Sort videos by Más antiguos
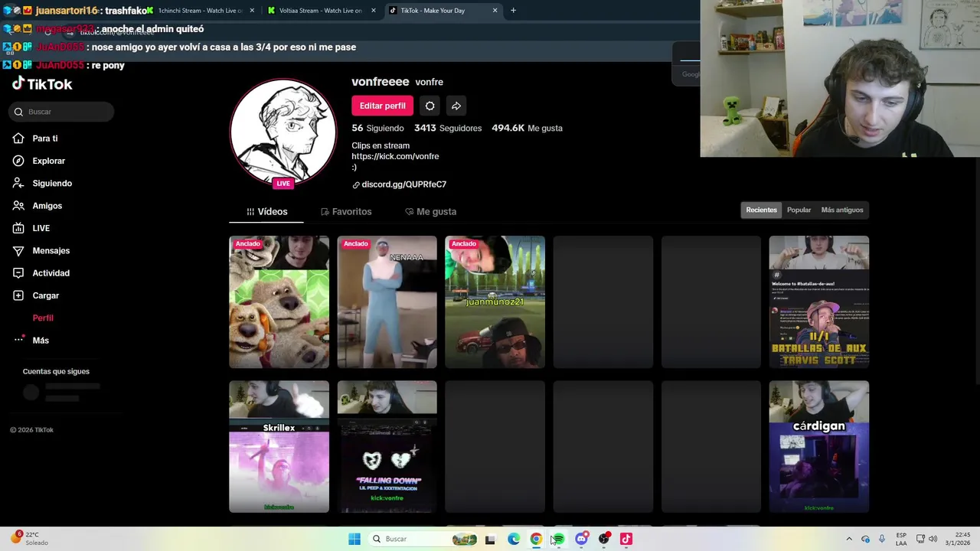The height and width of the screenshot is (551, 980). tap(841, 210)
